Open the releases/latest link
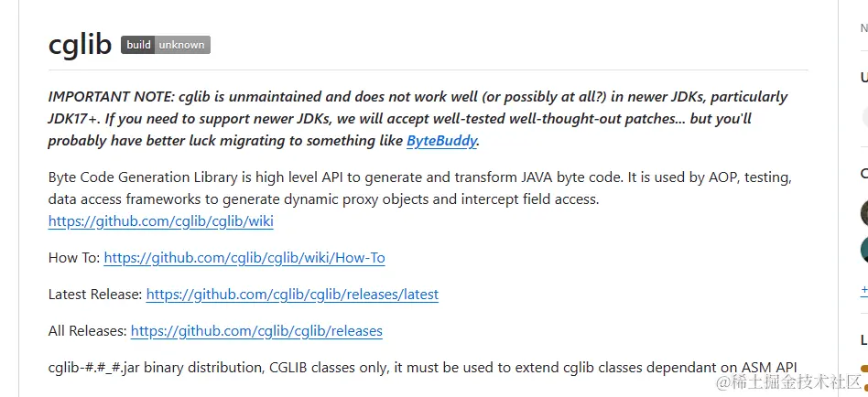 [x=292, y=295]
